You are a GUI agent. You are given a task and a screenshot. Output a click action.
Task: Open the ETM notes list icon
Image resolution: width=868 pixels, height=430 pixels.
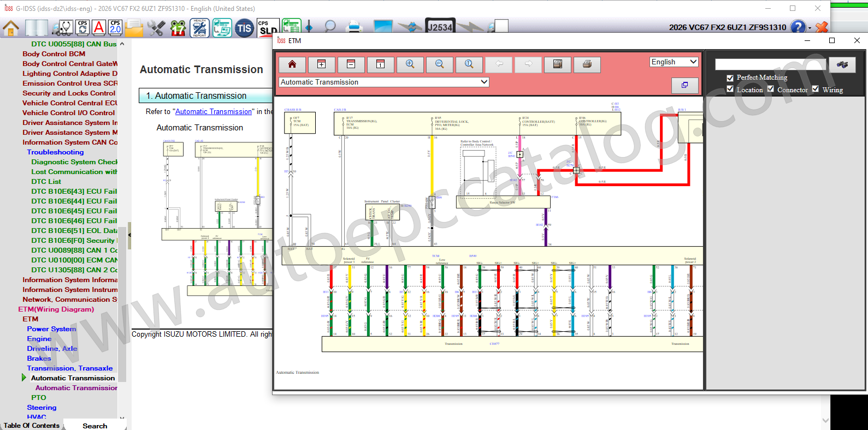click(x=558, y=64)
